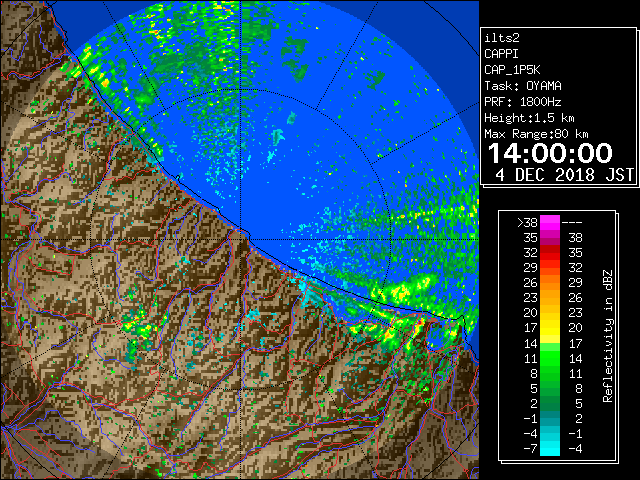Image resolution: width=640 pixels, height=480 pixels.
Task: Pick the bright green 11–14 dBZ legend swatch
Action: [x=550, y=358]
